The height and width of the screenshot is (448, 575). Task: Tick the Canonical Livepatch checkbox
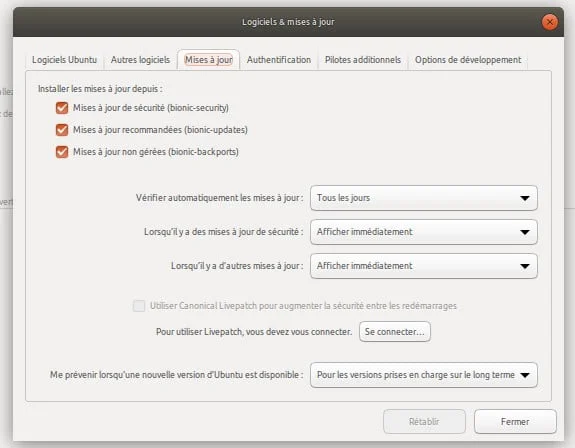[139, 306]
